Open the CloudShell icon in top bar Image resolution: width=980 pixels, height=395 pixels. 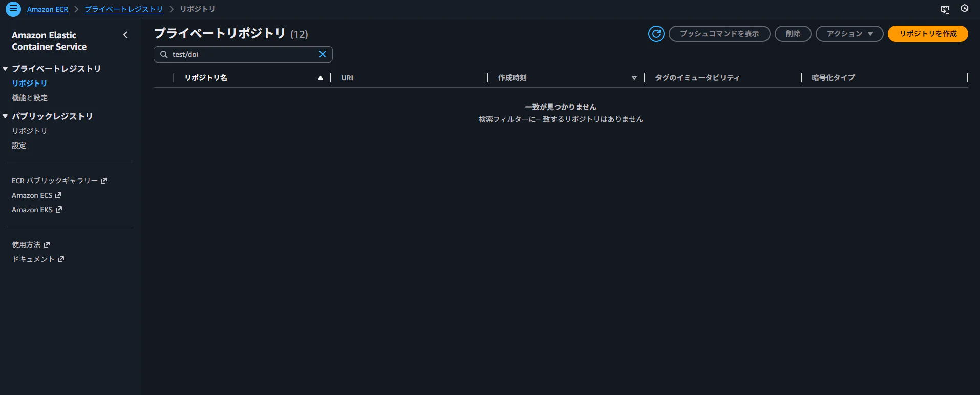945,9
